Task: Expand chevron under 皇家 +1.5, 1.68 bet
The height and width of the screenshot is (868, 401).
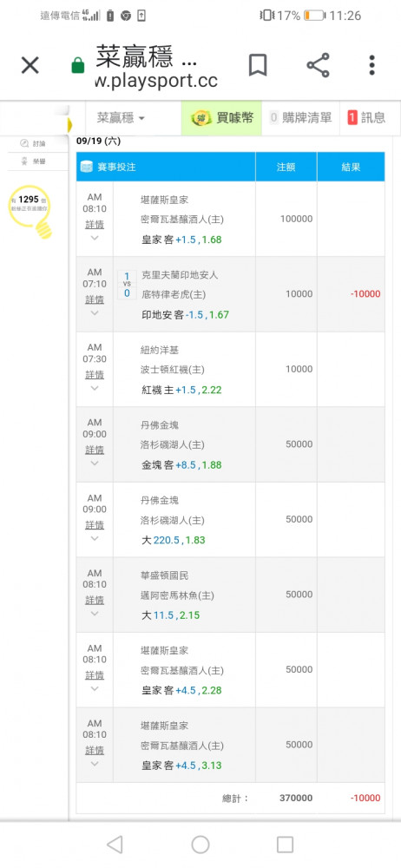Action: pos(94,238)
